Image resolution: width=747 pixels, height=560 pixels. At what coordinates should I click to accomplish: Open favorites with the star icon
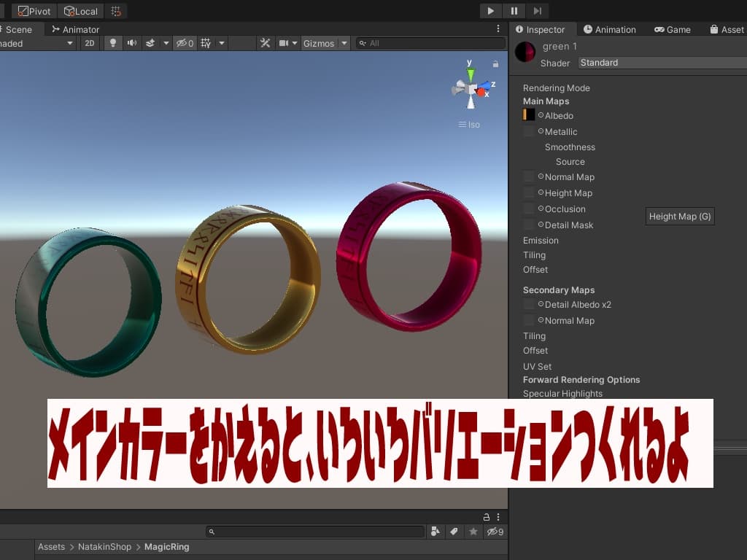tap(473, 532)
